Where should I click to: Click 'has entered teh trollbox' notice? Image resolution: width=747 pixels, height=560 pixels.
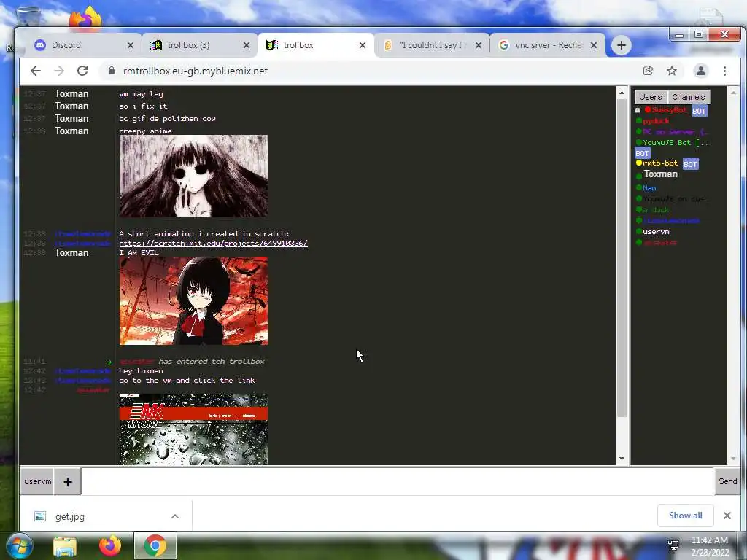click(211, 362)
